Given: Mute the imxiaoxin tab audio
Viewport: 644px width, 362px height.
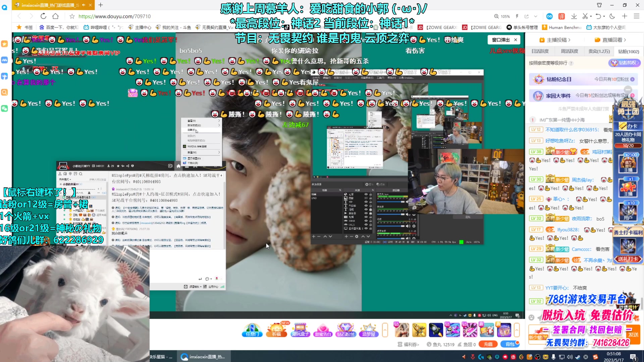Looking at the screenshot, I should [x=84, y=5].
